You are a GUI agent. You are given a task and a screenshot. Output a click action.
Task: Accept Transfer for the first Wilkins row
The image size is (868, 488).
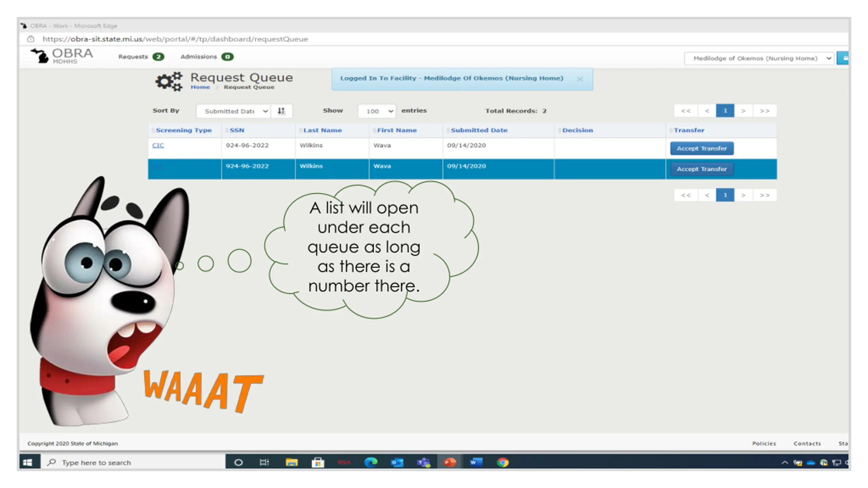[x=702, y=148]
